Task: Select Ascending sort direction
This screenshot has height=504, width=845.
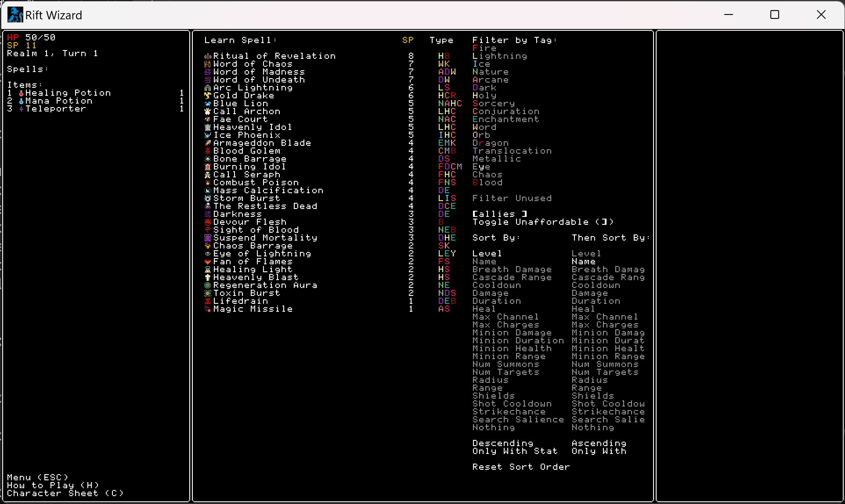Action: [x=599, y=443]
